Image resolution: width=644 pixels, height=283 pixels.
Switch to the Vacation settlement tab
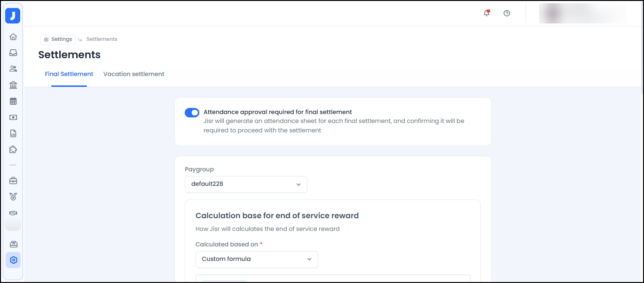(x=134, y=74)
